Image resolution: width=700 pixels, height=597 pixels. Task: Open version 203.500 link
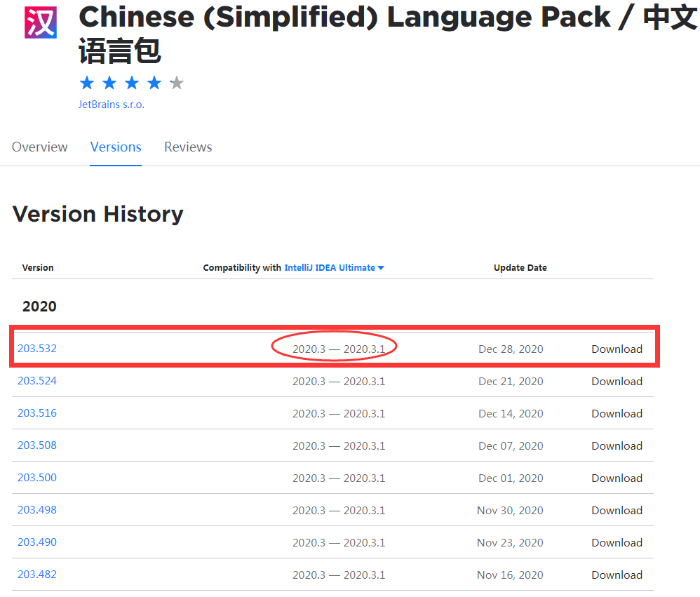click(37, 477)
